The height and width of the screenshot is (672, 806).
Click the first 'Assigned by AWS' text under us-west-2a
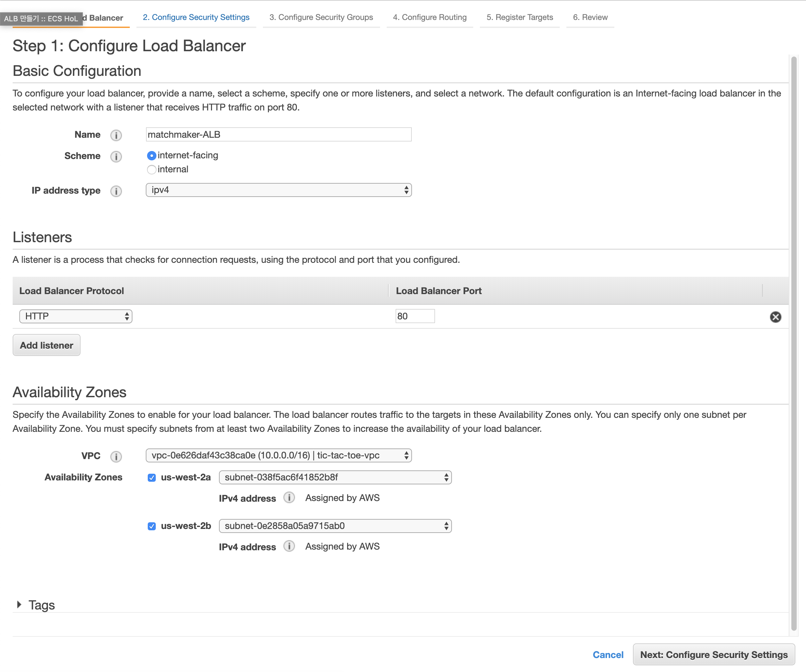coord(342,498)
